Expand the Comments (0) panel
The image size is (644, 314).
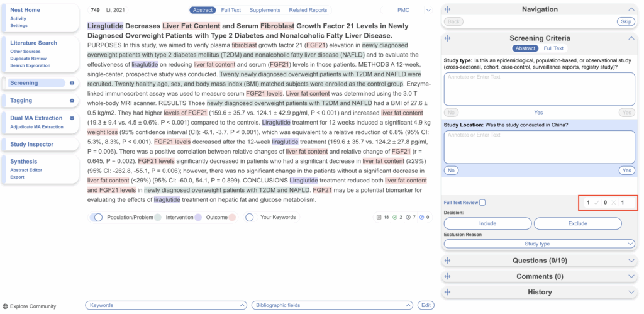[x=541, y=276]
